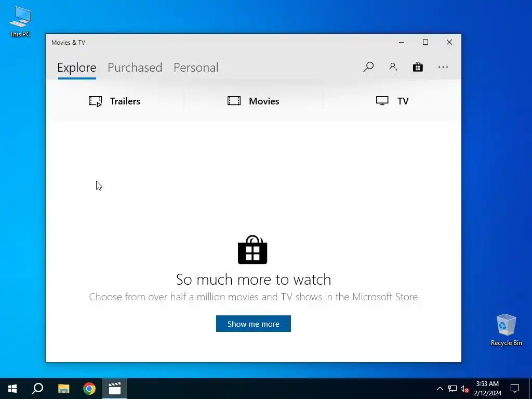This screenshot has width=532, height=399.
Task: Minimize the Movies & TV window
Action: tap(402, 42)
